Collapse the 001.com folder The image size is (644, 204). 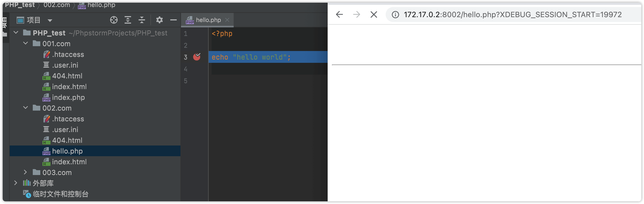pos(26,43)
